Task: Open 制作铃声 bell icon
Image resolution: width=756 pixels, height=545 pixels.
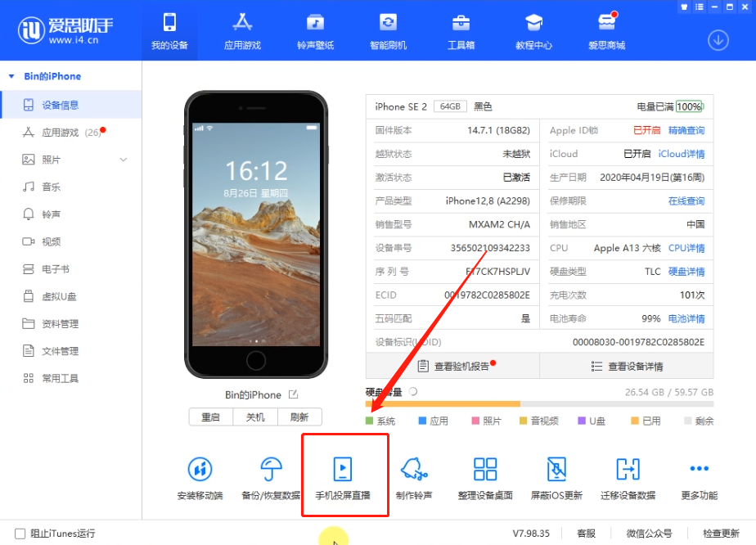Action: tap(414, 469)
